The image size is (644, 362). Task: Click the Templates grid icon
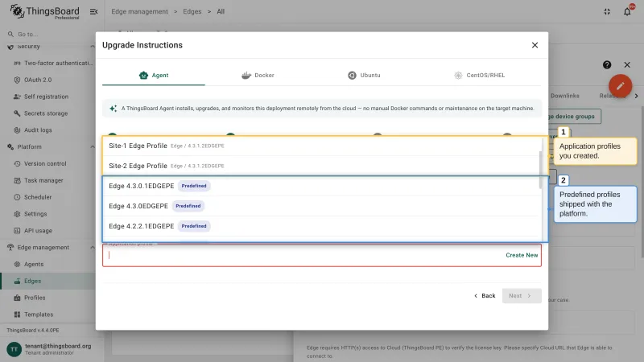[17, 315]
